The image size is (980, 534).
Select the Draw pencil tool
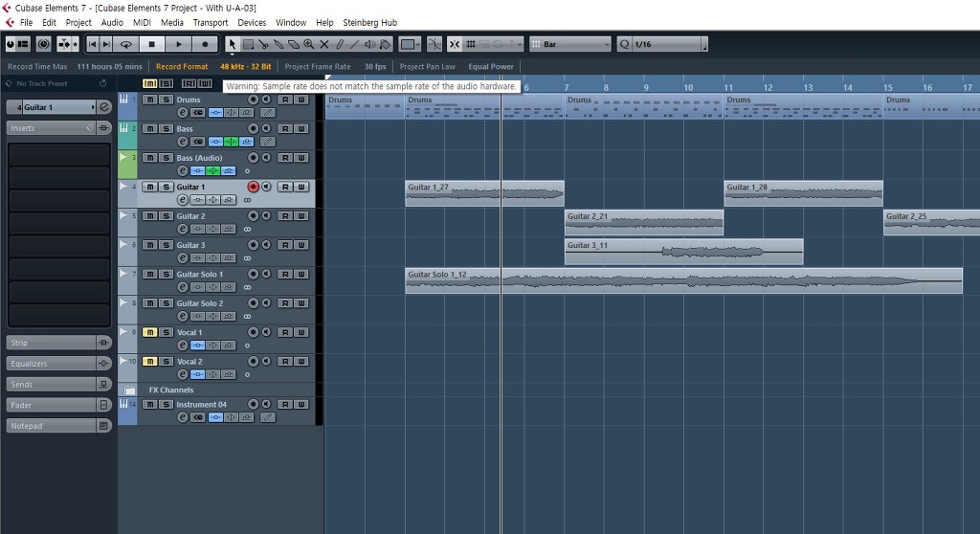point(340,44)
